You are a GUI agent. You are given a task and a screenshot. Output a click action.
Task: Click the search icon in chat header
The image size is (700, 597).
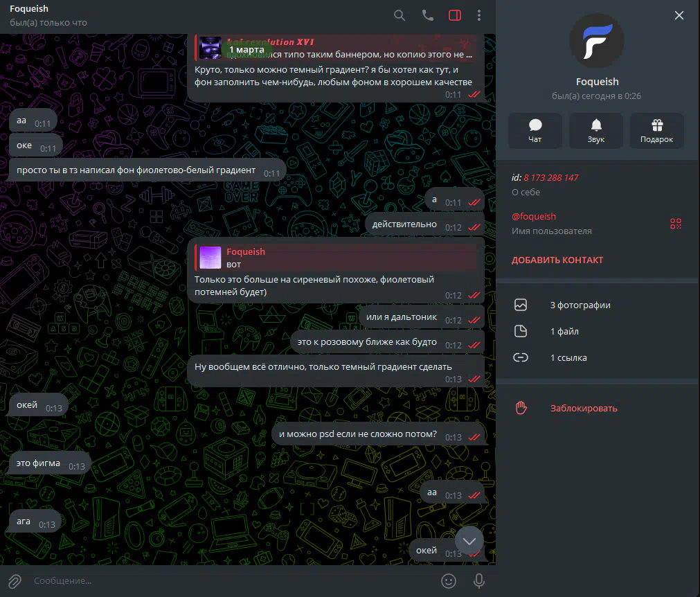400,15
